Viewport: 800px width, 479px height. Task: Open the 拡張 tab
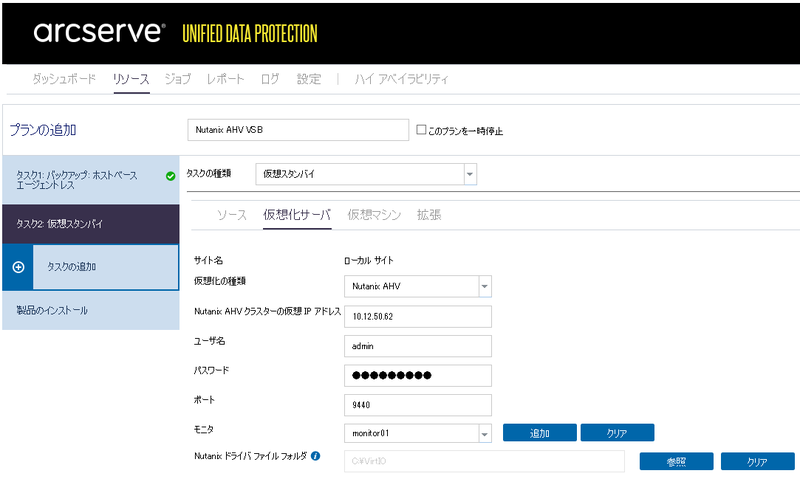(429, 215)
